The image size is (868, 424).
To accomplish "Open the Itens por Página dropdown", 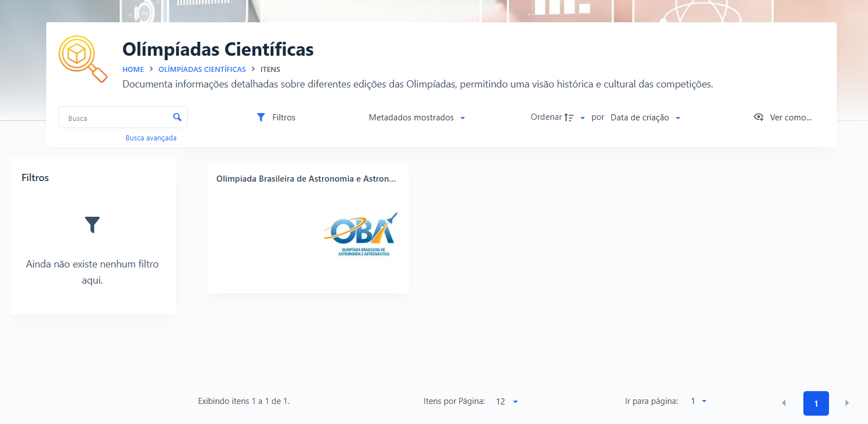I will (507, 401).
